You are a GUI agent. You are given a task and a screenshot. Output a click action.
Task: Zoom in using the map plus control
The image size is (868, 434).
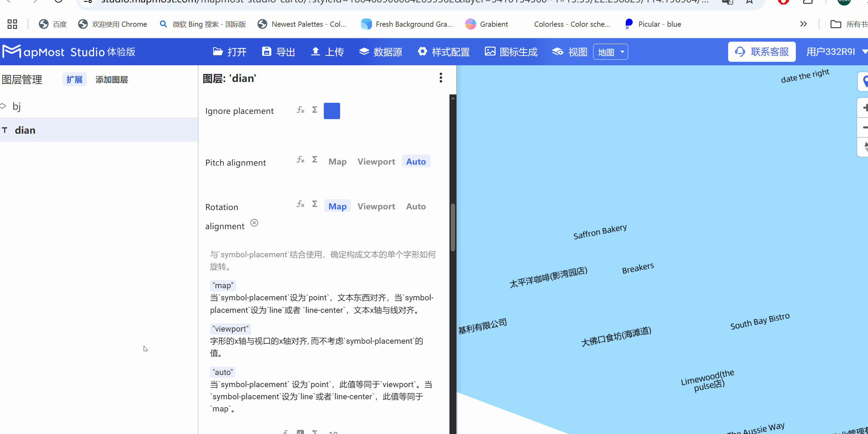pos(865,107)
